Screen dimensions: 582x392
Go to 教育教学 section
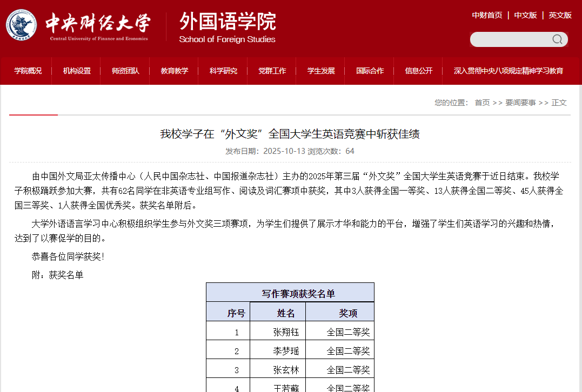[175, 71]
